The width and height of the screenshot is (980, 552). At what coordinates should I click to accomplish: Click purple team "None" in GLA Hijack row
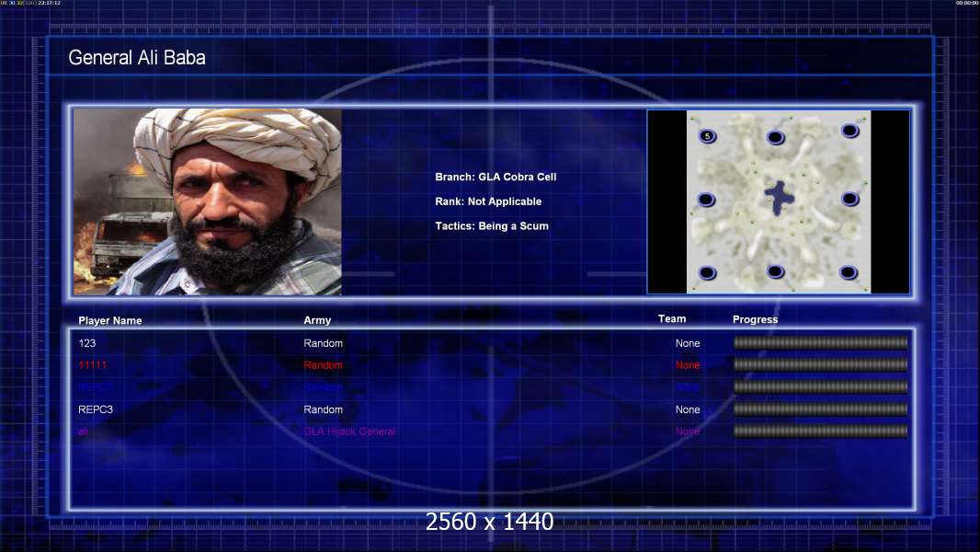688,431
